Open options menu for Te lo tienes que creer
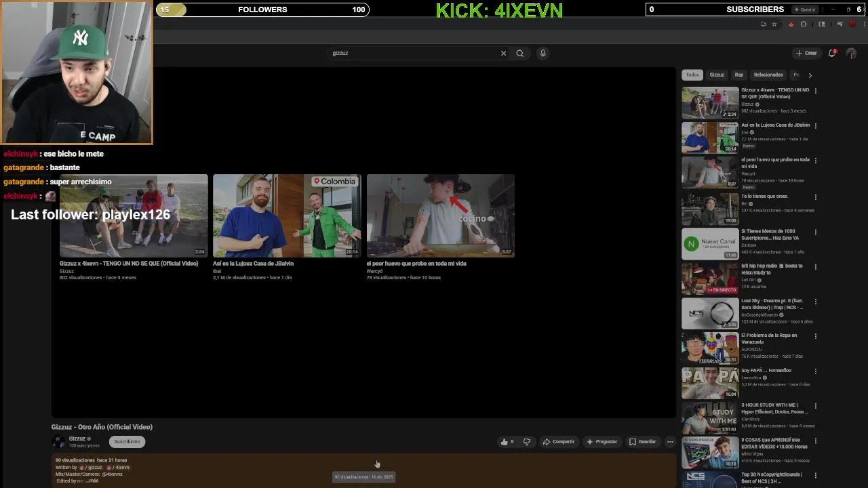 pos(815,197)
